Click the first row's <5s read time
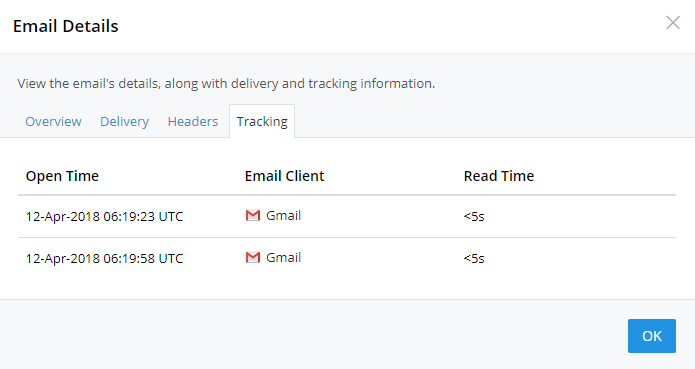The image size is (695, 369). coord(474,217)
